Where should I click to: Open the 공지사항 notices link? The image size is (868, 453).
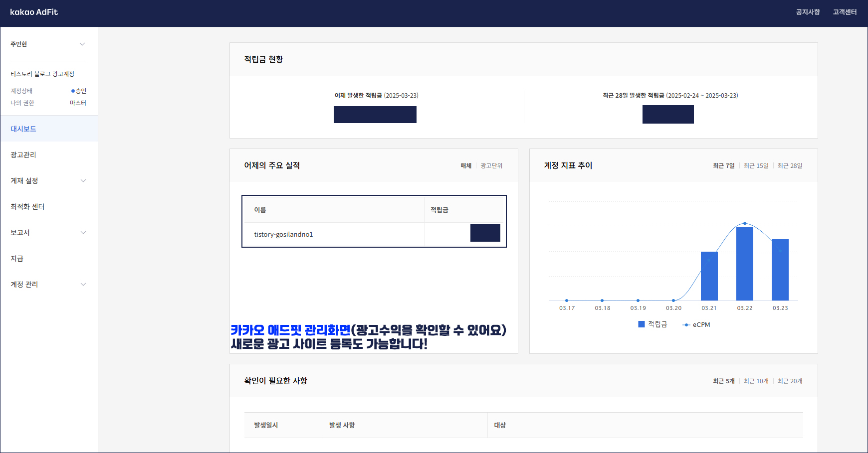(x=808, y=12)
